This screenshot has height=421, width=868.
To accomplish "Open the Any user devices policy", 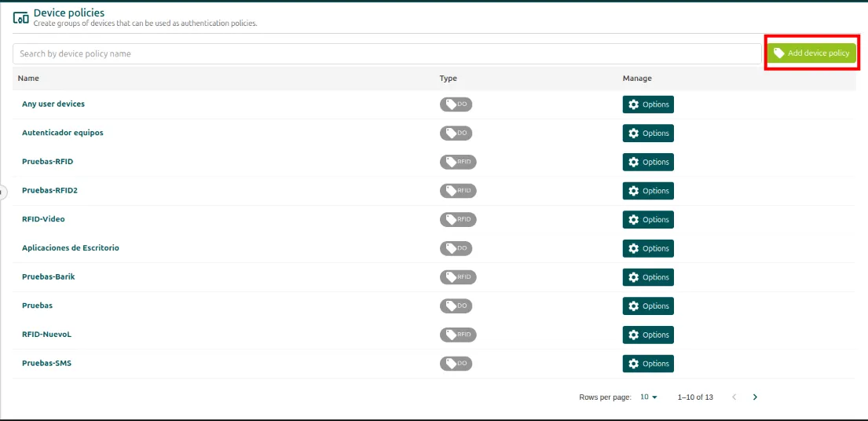I will coord(53,104).
